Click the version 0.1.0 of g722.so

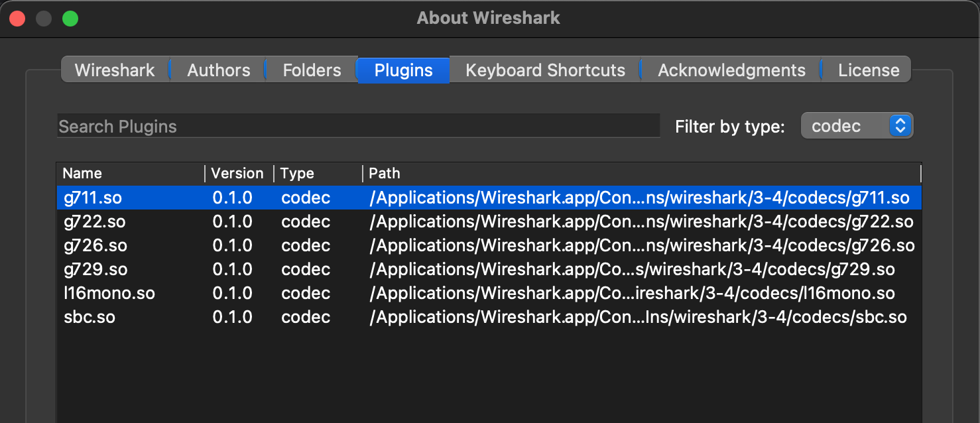[232, 221]
